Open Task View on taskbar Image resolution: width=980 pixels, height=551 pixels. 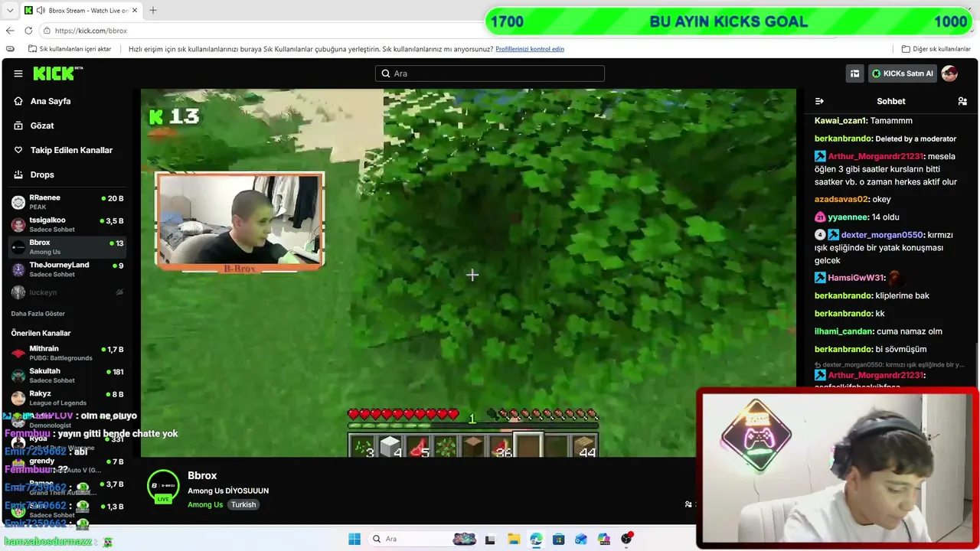pyautogui.click(x=490, y=539)
